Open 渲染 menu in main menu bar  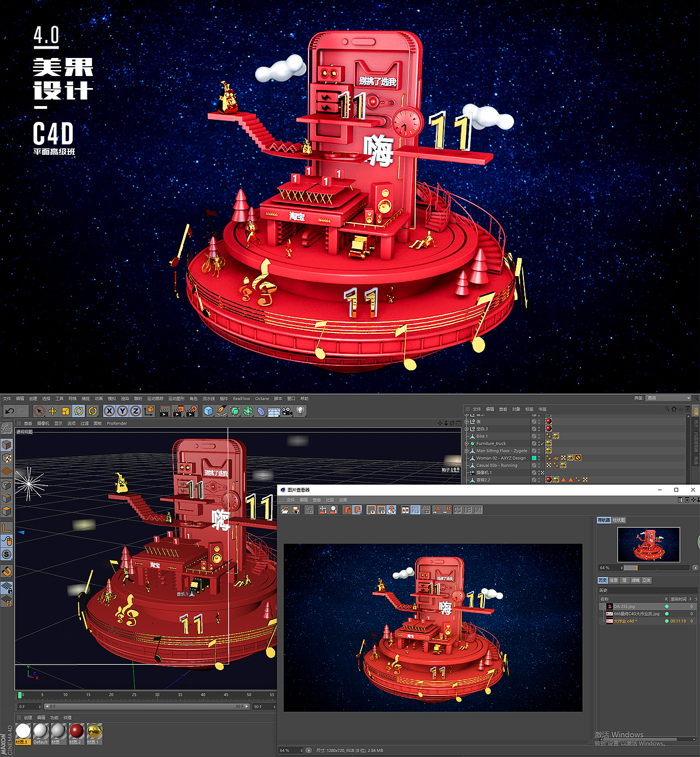pos(125,399)
